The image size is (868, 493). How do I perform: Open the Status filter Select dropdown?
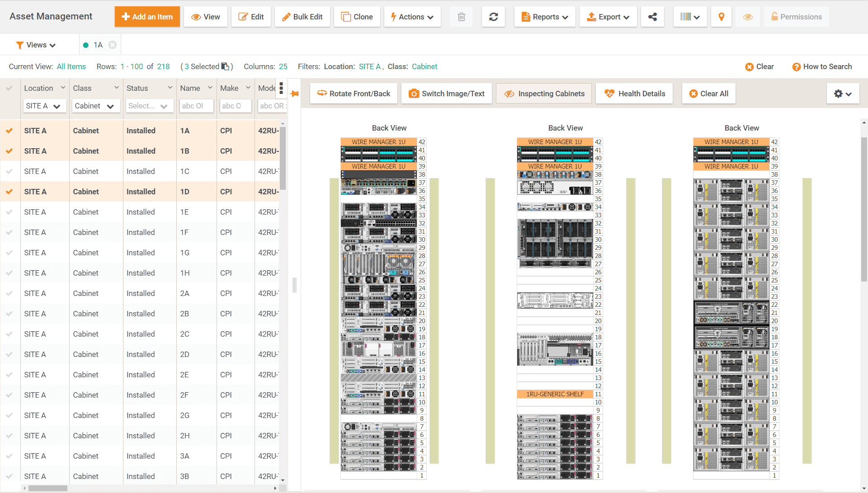pos(149,106)
